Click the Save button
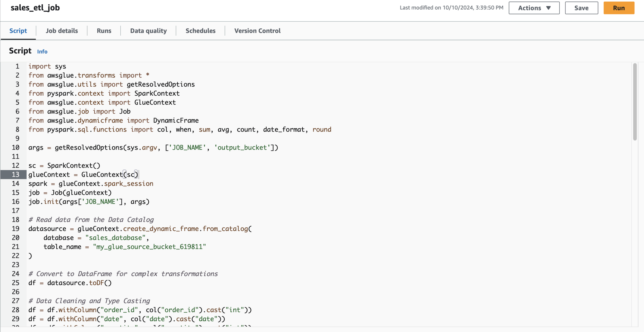Screen dimensions: 644x332 581,8
